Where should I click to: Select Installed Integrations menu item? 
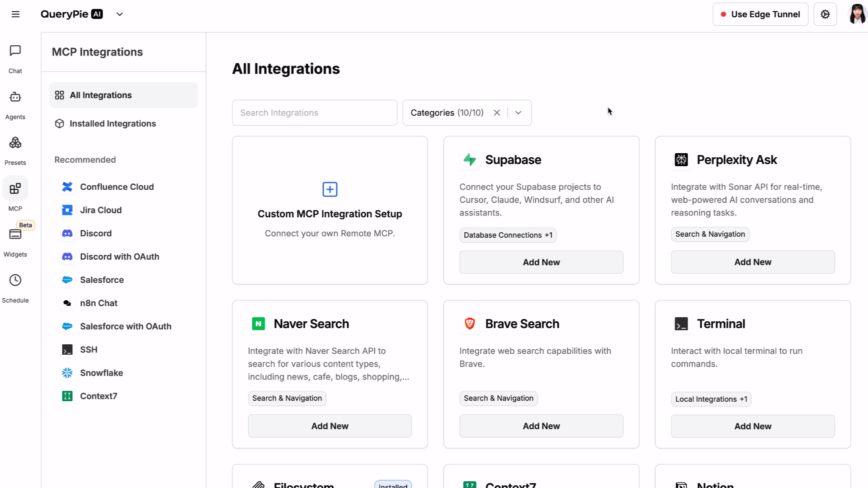pos(113,124)
